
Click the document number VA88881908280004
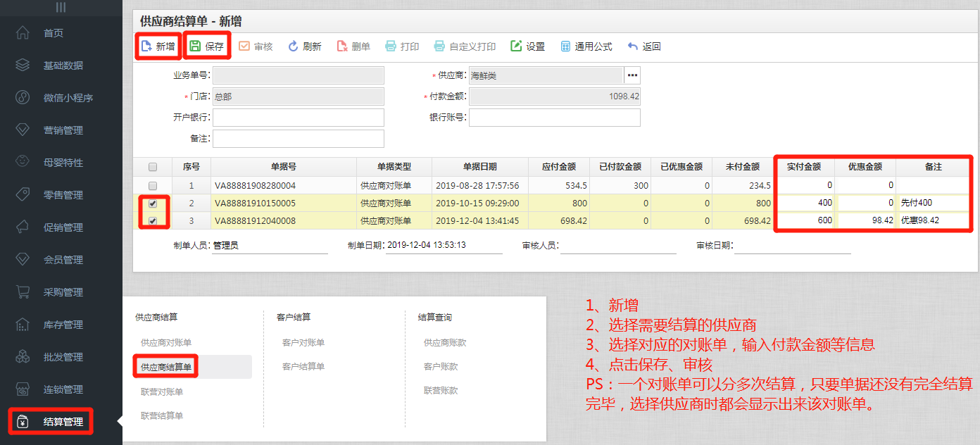click(256, 186)
